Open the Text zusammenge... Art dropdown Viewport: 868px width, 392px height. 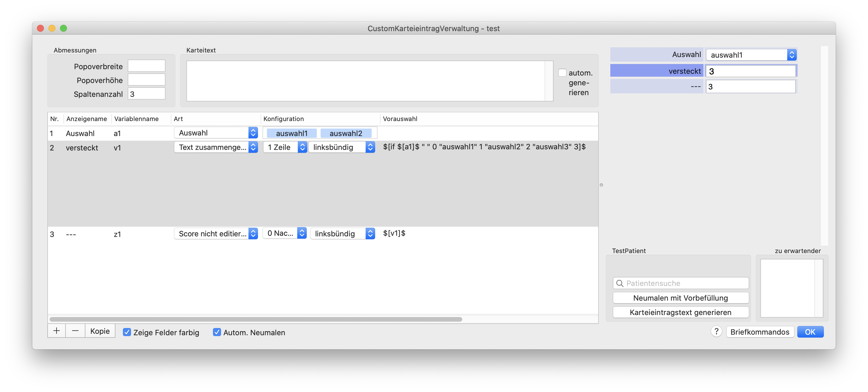[x=216, y=147]
